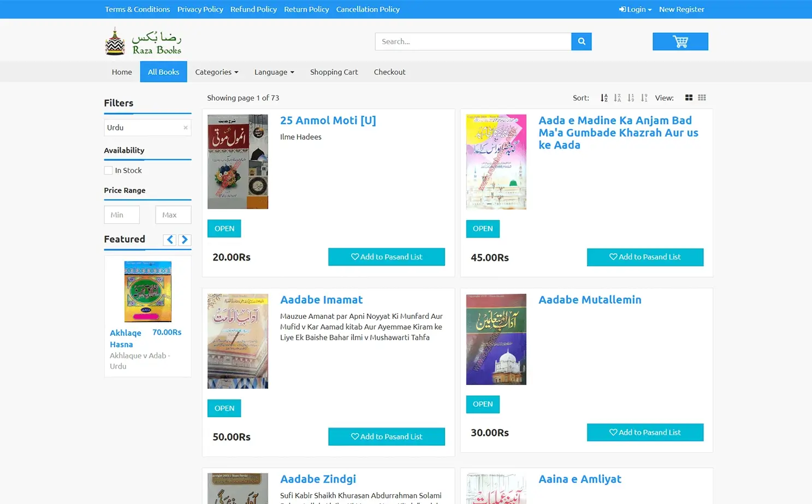The height and width of the screenshot is (504, 812).
Task: Sort books by price low to high
Action: [630, 98]
